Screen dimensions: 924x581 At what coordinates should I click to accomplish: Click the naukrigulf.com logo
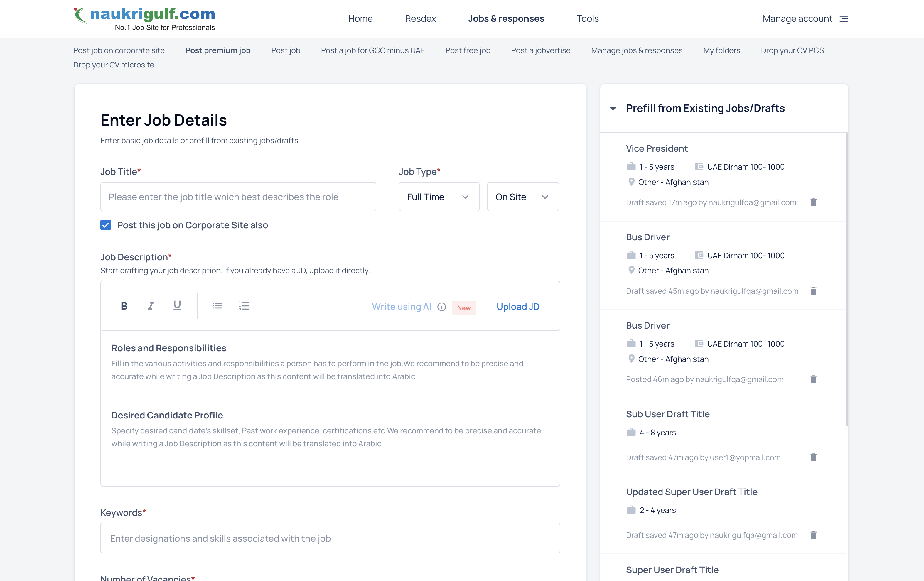tap(144, 18)
